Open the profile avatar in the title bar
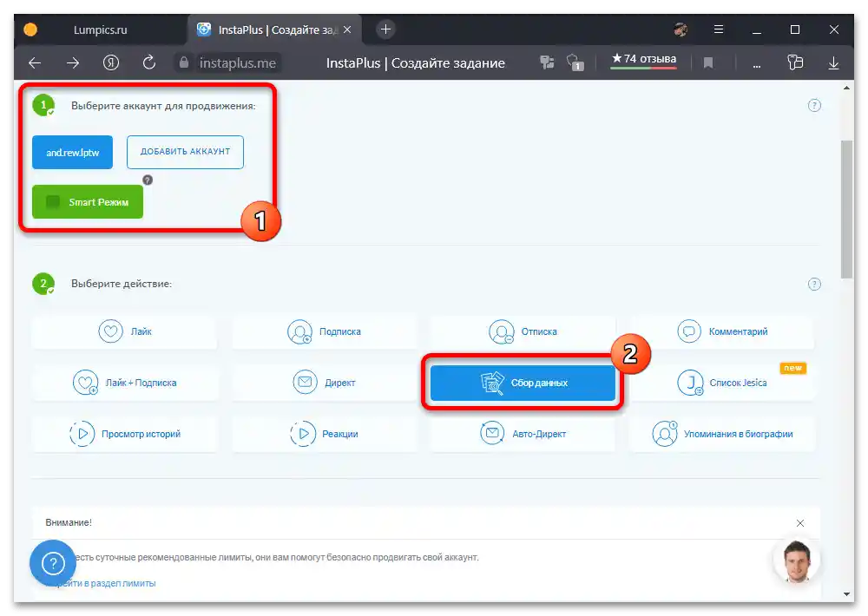This screenshot has height=616, width=868. 681,29
